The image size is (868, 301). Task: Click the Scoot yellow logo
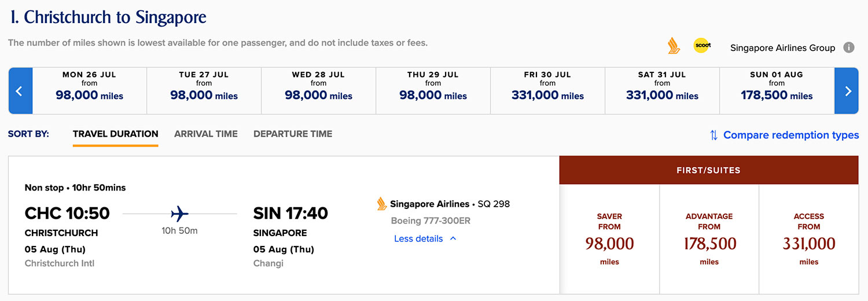click(x=702, y=46)
